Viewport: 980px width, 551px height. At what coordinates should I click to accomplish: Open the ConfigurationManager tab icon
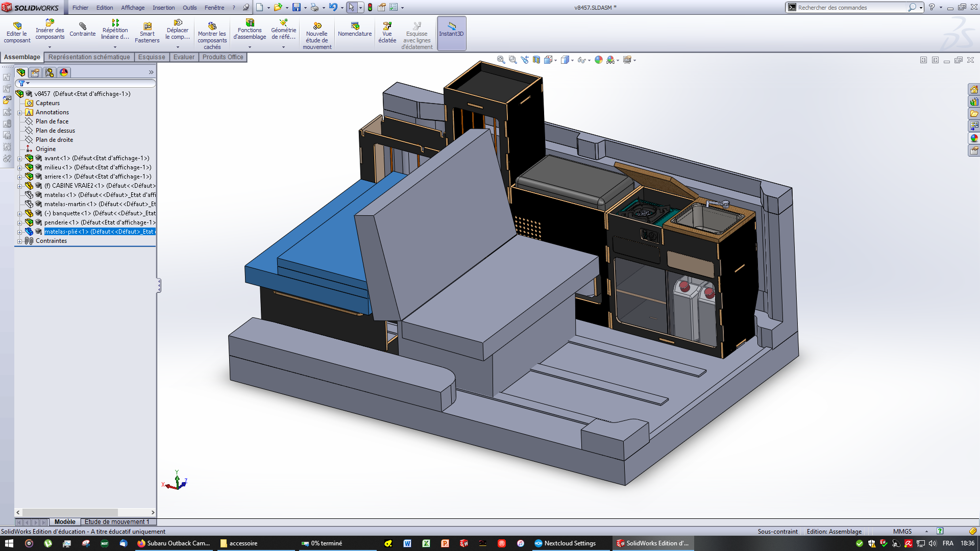50,72
